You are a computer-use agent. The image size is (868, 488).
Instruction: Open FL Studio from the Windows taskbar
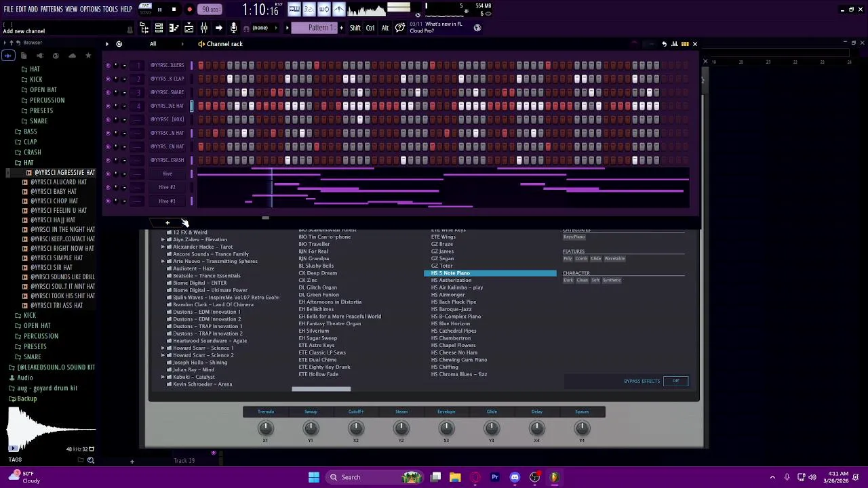coord(554,477)
